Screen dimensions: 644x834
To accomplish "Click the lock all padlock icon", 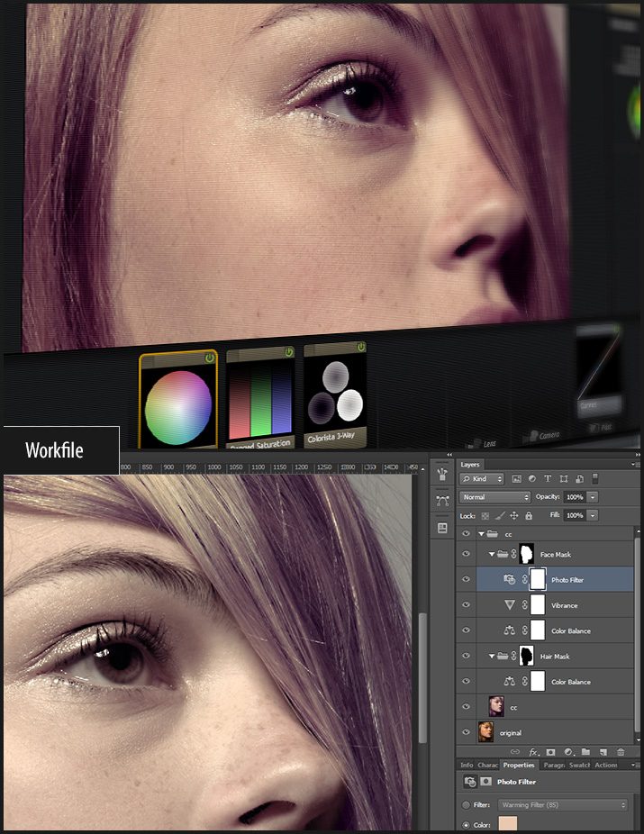I will coord(529,515).
